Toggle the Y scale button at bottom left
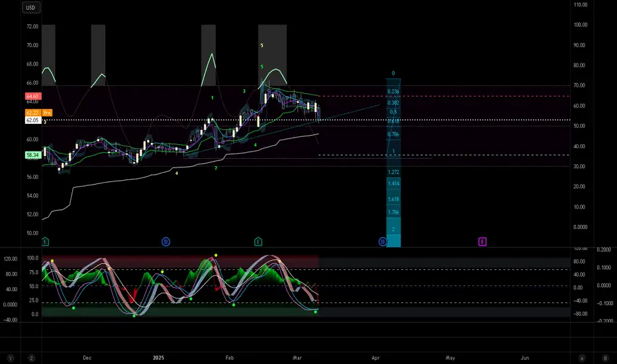The width and height of the screenshot is (617, 364). click(x=11, y=358)
